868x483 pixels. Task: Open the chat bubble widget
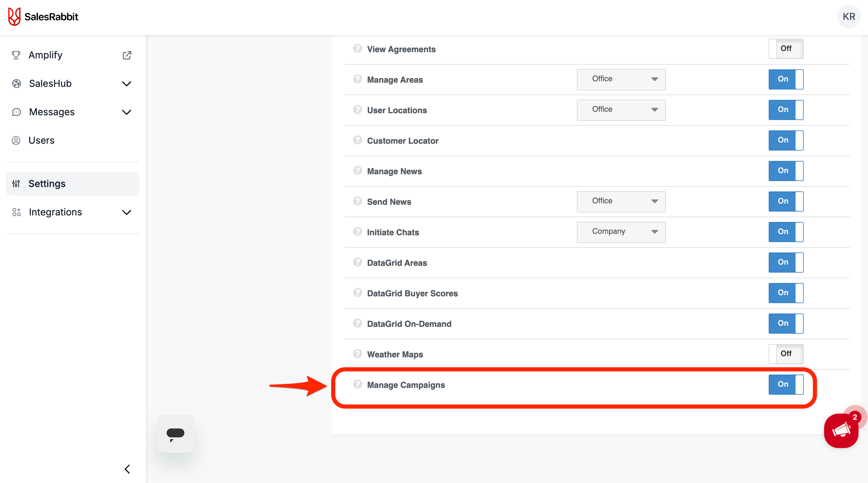click(175, 434)
